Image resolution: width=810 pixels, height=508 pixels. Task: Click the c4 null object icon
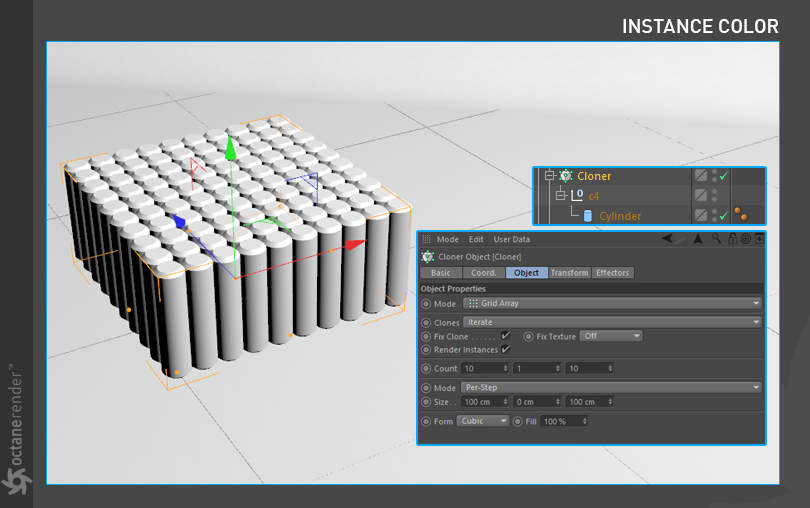click(x=577, y=196)
